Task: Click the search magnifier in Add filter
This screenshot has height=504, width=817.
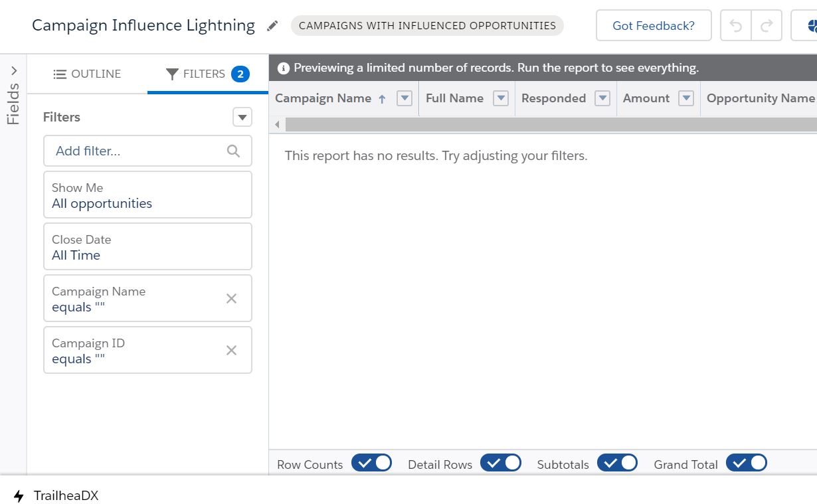Action: click(x=233, y=151)
